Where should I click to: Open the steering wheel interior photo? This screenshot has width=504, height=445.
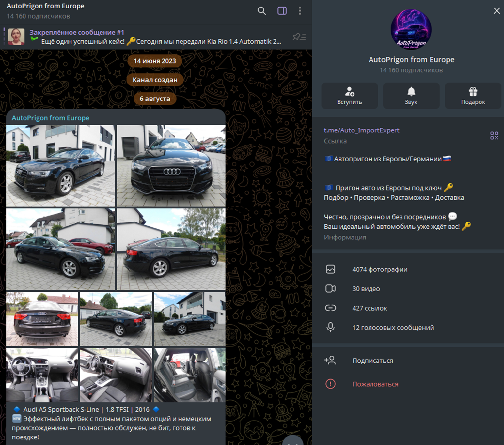click(x=42, y=375)
